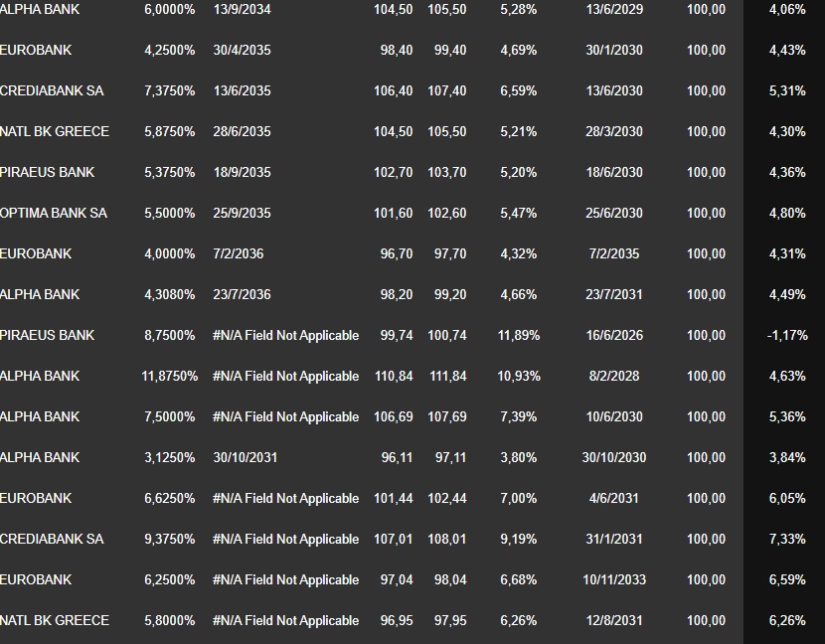Click the call date 13/6/2029
The height and width of the screenshot is (644, 825).
click(614, 10)
